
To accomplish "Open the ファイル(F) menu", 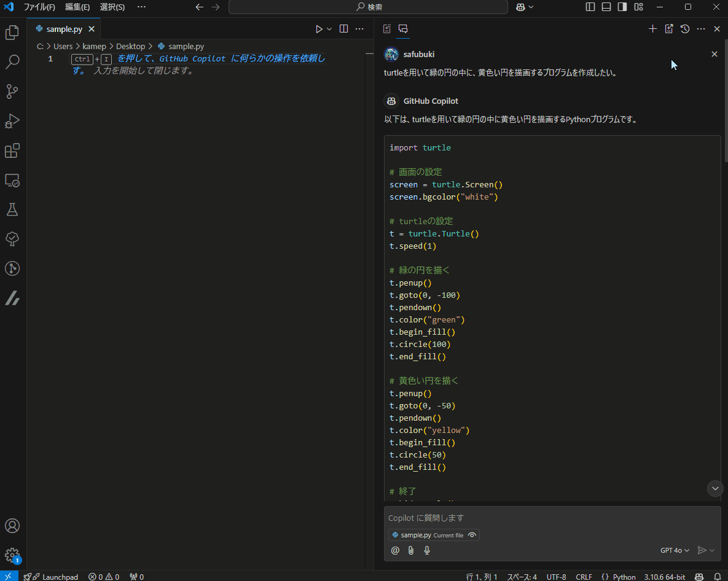I will 39,7.
